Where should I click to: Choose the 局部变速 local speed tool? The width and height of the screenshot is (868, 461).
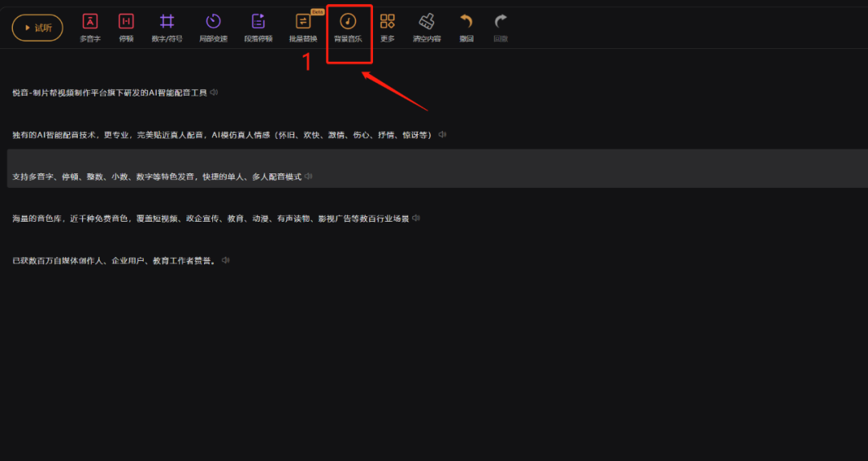click(213, 28)
